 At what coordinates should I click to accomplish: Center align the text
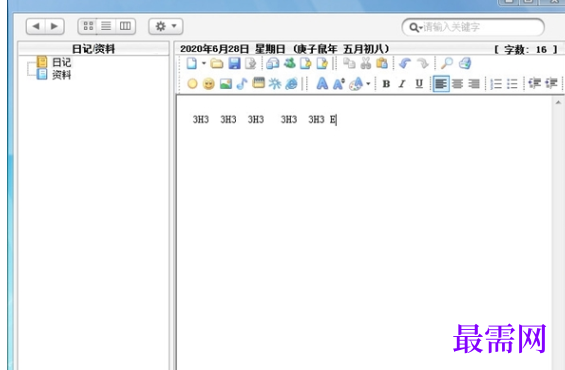pyautogui.click(x=458, y=84)
